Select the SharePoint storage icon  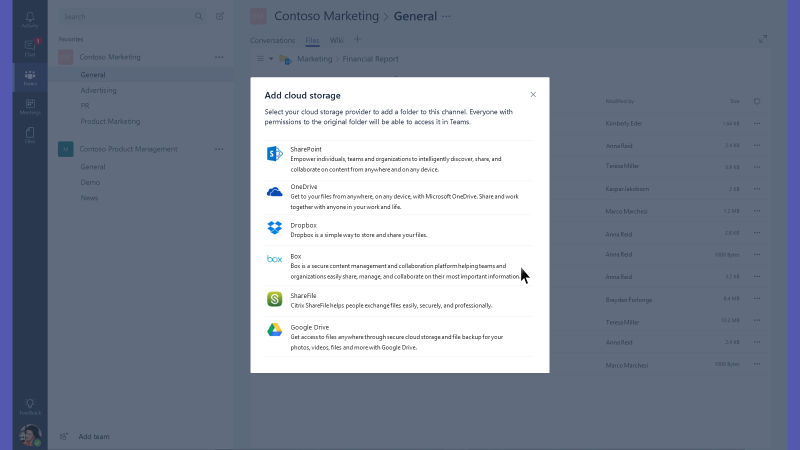(x=275, y=154)
